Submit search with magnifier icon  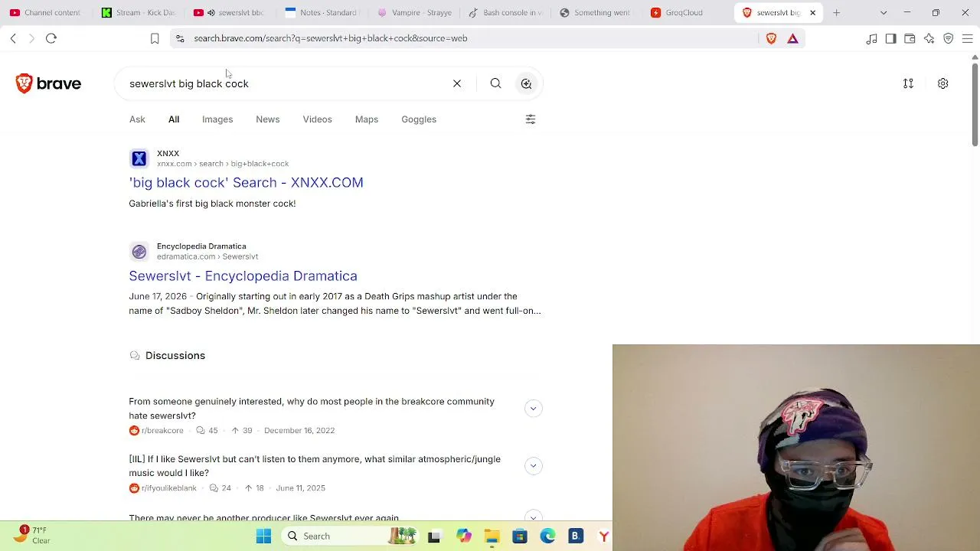[495, 83]
